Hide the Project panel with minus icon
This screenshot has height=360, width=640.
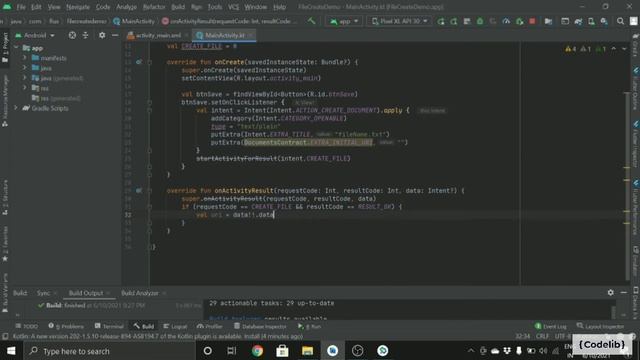115,36
